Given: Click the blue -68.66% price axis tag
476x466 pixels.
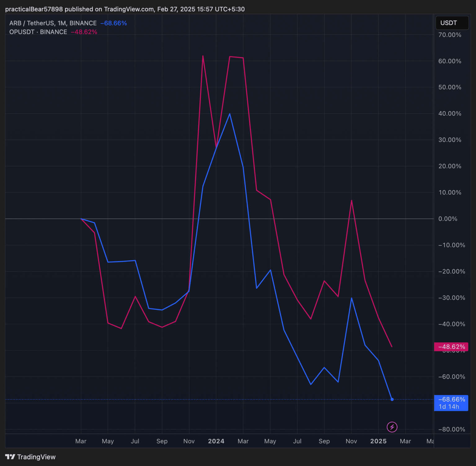Looking at the screenshot, I should click(451, 399).
